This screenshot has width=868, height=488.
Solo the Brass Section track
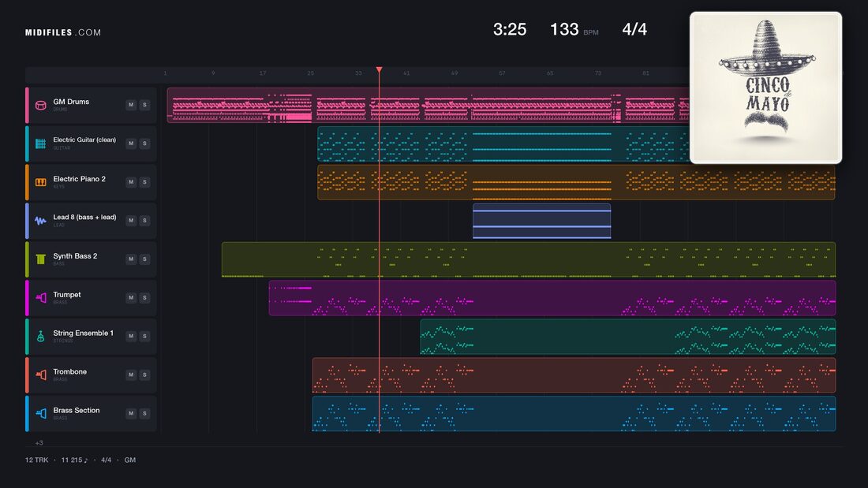pyautogui.click(x=144, y=413)
